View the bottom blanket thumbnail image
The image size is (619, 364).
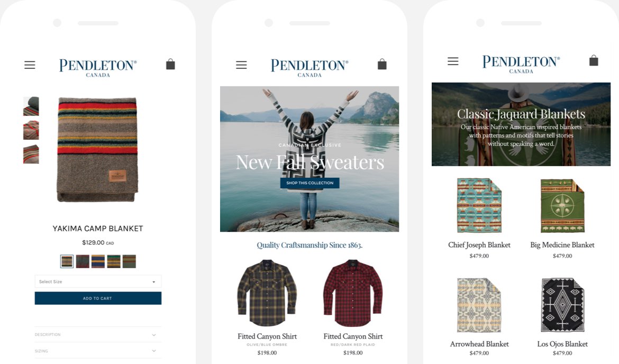tap(31, 154)
